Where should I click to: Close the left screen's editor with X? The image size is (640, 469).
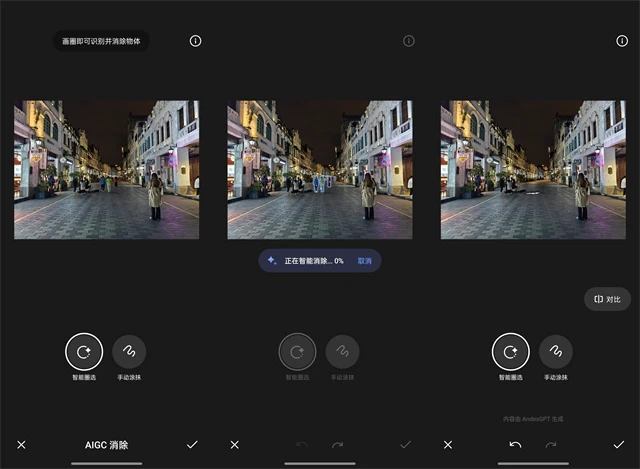(22, 444)
